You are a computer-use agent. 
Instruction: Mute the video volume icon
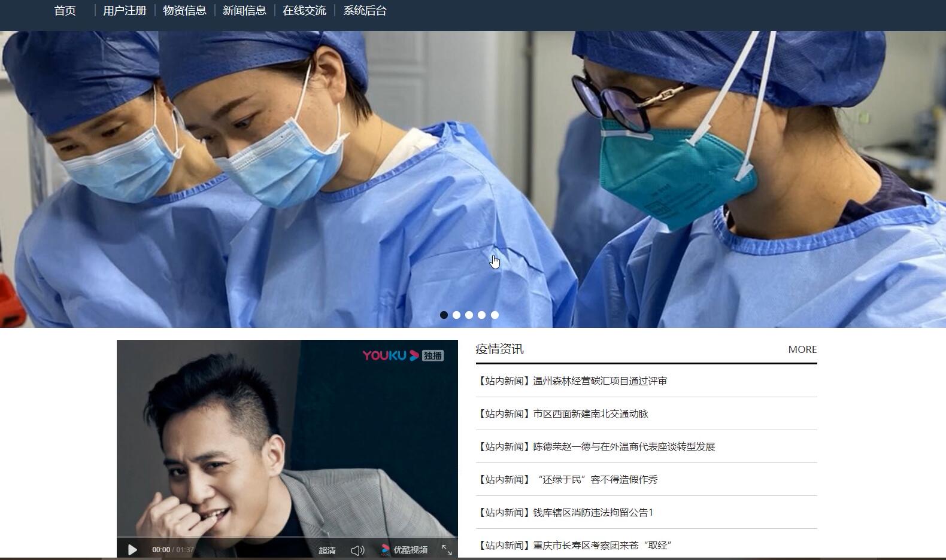tap(357, 550)
